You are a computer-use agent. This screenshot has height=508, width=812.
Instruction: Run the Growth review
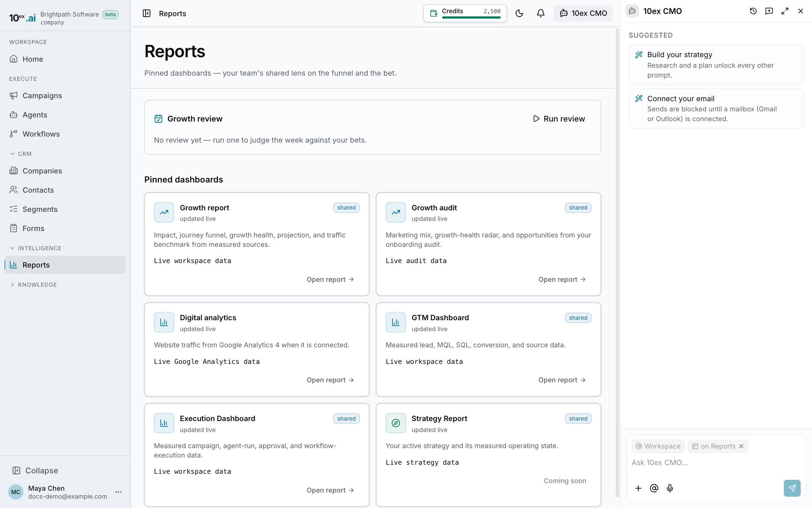pos(559,119)
